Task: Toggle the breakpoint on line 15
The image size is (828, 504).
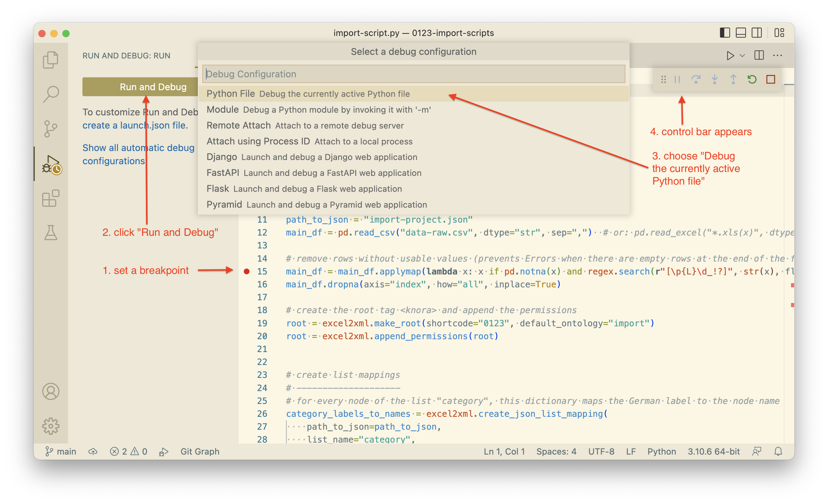Action: (x=247, y=271)
